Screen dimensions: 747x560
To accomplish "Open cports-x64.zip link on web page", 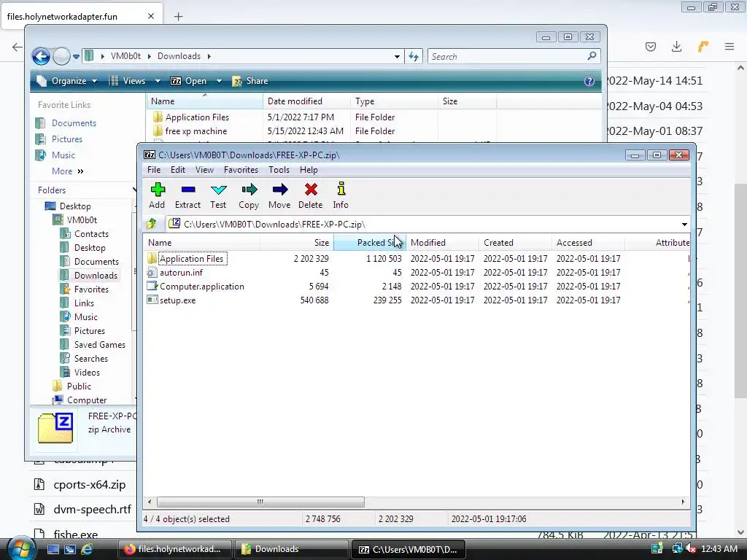I will click(90, 484).
